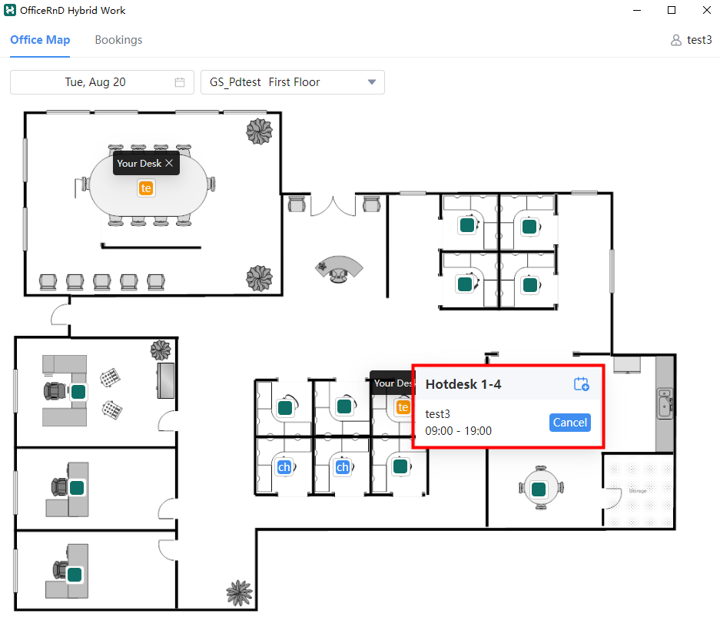The image size is (720, 626).
Task: Open the calendar icon in date field
Action: pyautogui.click(x=180, y=82)
